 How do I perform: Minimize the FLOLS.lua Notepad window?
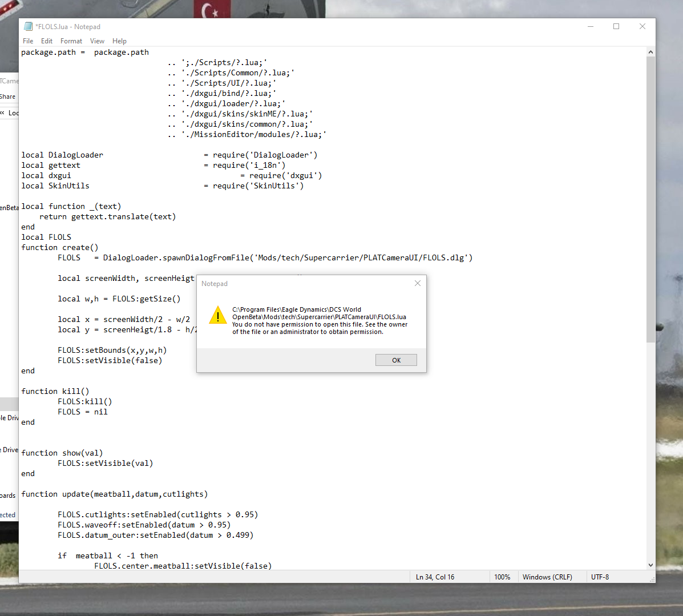pyautogui.click(x=590, y=27)
